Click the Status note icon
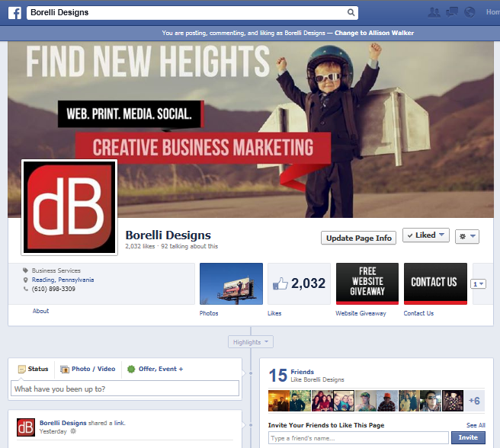Viewport: 500px width, 448px height. 21,370
